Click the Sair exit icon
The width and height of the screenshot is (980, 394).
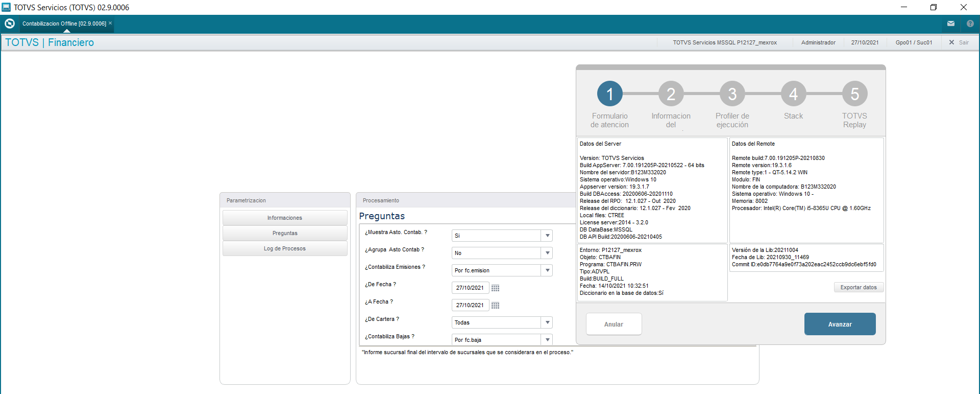951,42
